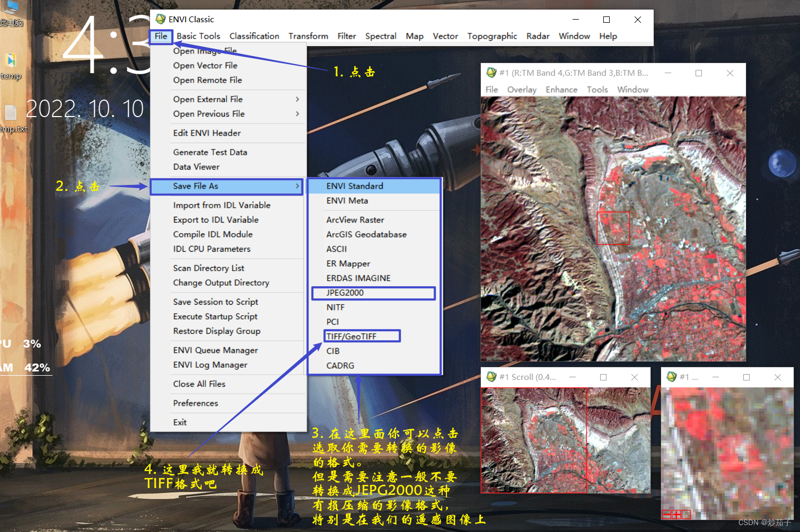Viewport: 800px width, 532px height.
Task: Open the File menu in ENVI Classic
Action: 161,36
